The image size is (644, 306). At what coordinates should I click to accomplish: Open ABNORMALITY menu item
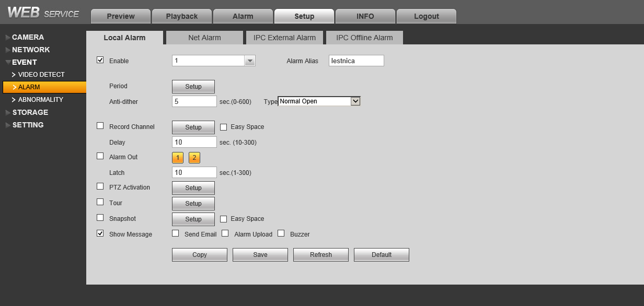pos(41,100)
